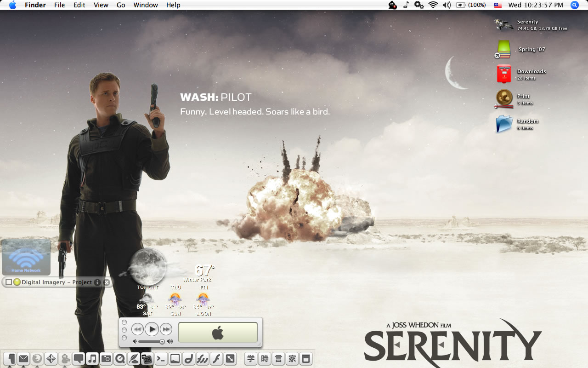The image size is (588, 368).
Task: Open the diagonal arrow app in Dock
Action: tap(230, 359)
